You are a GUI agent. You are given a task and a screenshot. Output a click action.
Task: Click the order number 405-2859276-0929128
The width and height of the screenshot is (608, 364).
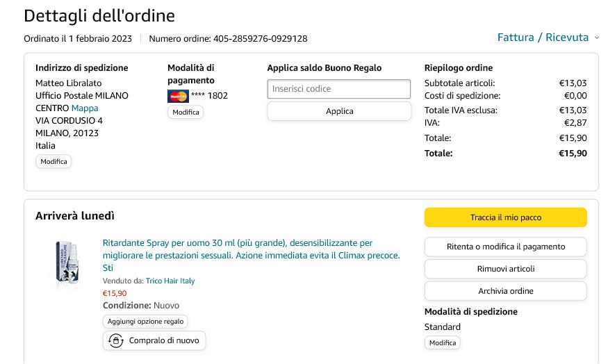260,39
